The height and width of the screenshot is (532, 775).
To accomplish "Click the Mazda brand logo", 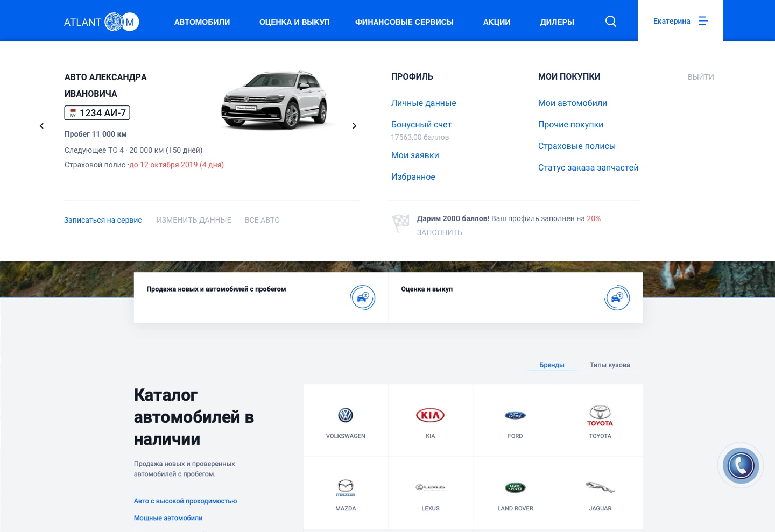I will coord(346,488).
